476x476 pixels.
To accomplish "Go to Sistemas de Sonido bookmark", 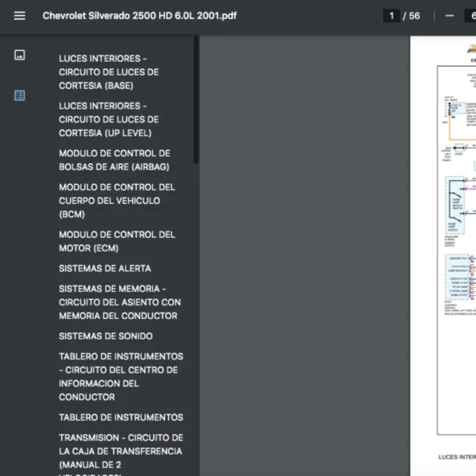I will pos(106,336).
